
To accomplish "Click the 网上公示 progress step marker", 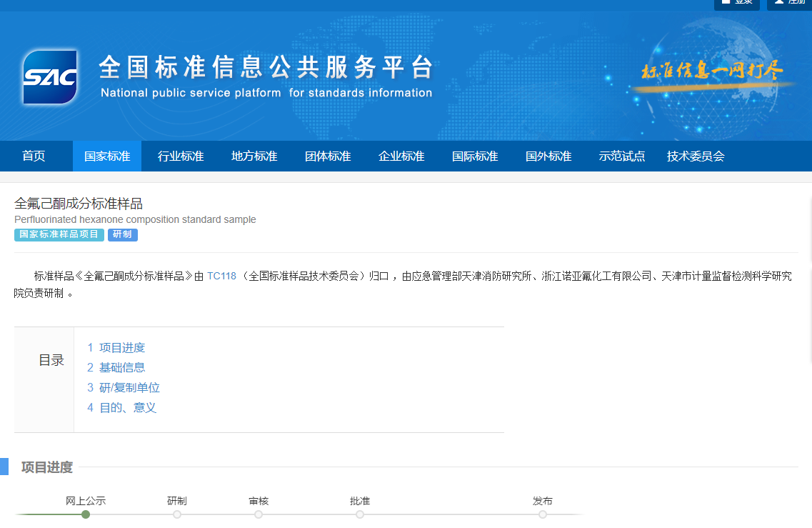I will click(86, 514).
